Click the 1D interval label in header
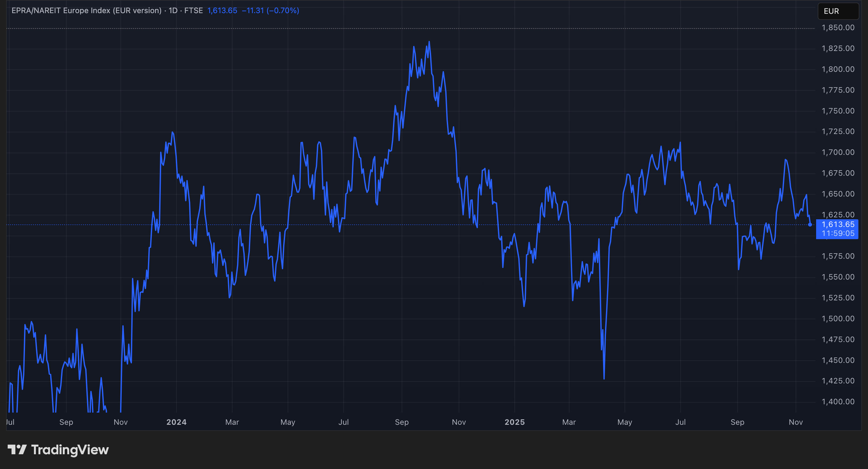This screenshot has height=469, width=868. 173,11
